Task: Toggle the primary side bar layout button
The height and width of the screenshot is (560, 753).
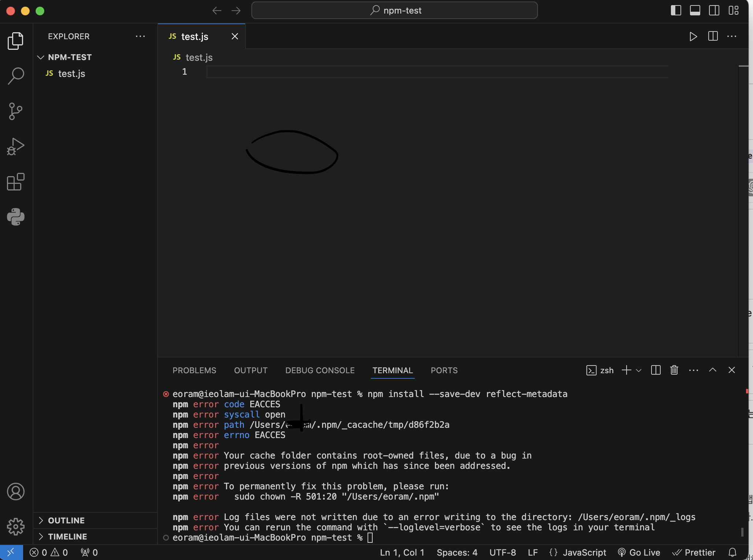Action: [x=676, y=10]
